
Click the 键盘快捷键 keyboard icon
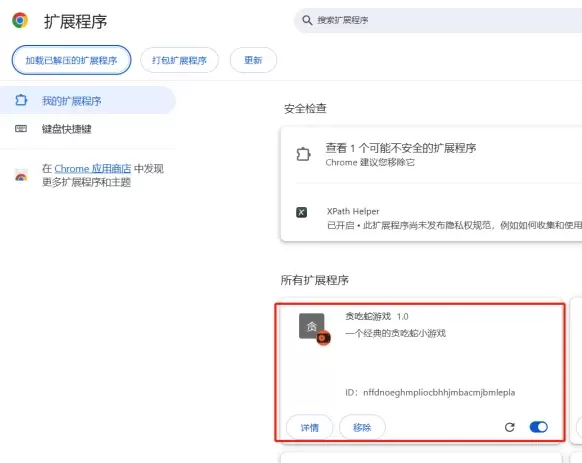pyautogui.click(x=21, y=129)
